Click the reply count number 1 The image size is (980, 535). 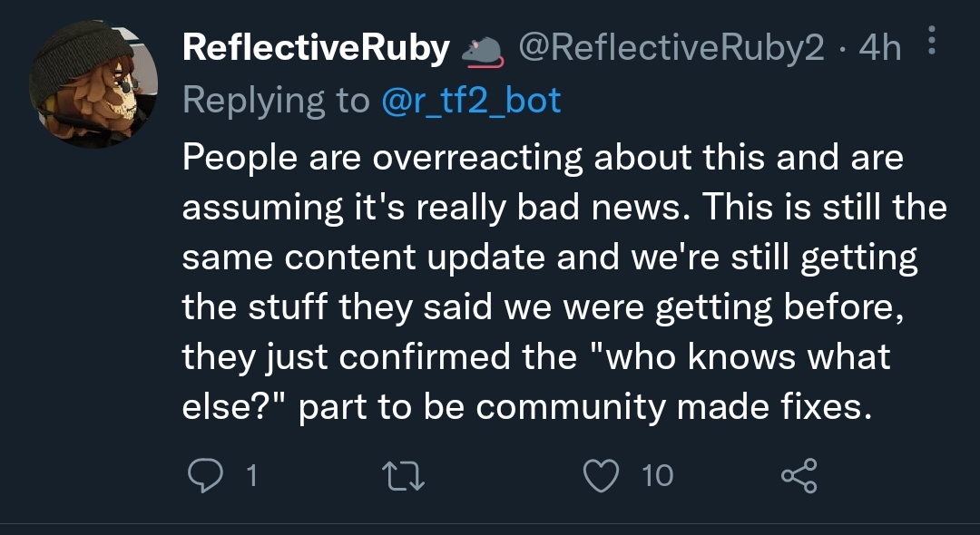252,476
